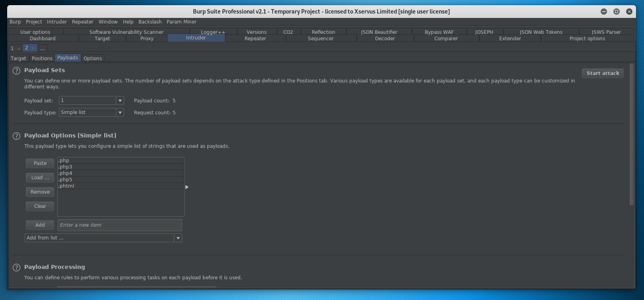Viewport: 644px width, 300px height.
Task: Switch to Reflection tab
Action: [x=323, y=32]
